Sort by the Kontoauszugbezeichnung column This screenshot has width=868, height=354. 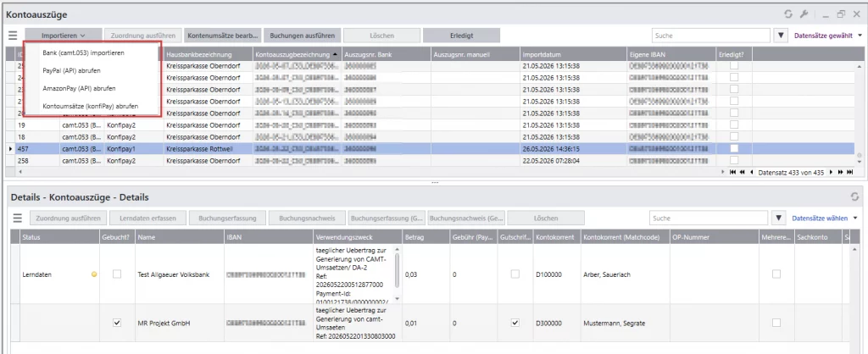coord(296,55)
